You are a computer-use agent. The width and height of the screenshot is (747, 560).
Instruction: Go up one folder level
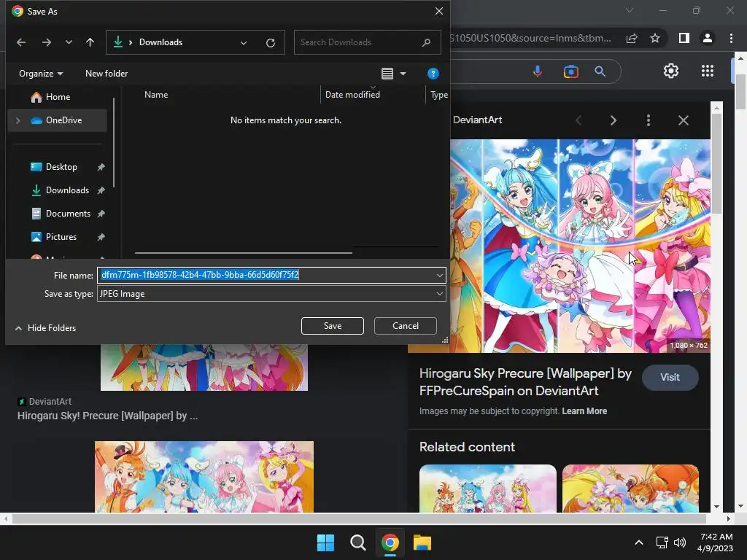point(90,42)
